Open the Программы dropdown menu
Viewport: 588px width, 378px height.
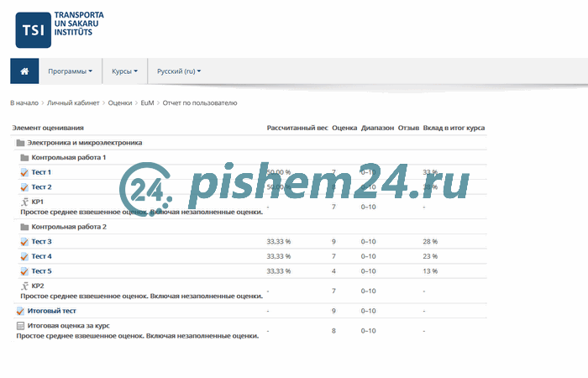coord(71,71)
